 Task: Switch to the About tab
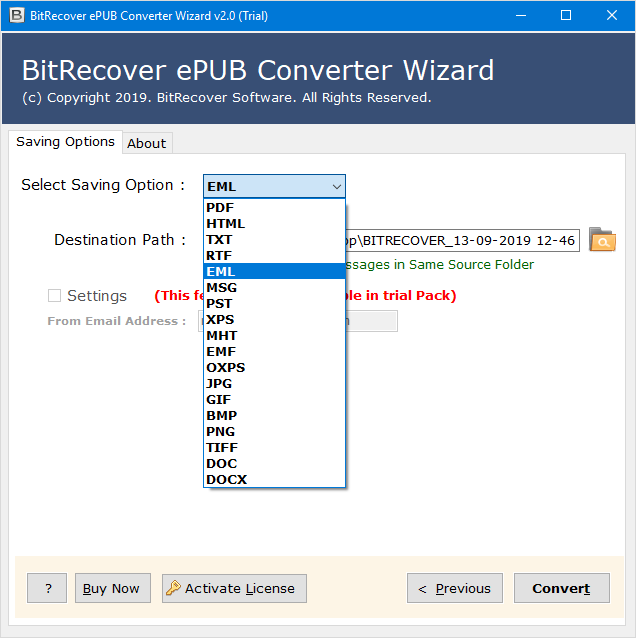(x=146, y=143)
